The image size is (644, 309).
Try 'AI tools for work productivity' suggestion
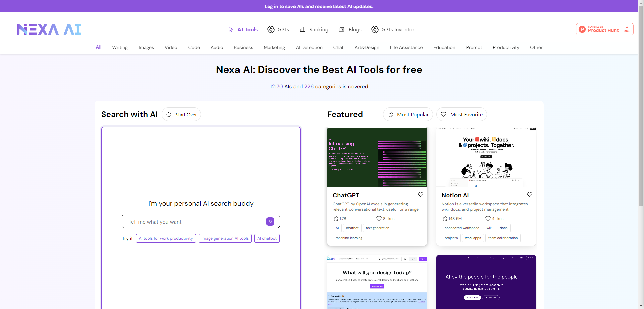tap(166, 238)
